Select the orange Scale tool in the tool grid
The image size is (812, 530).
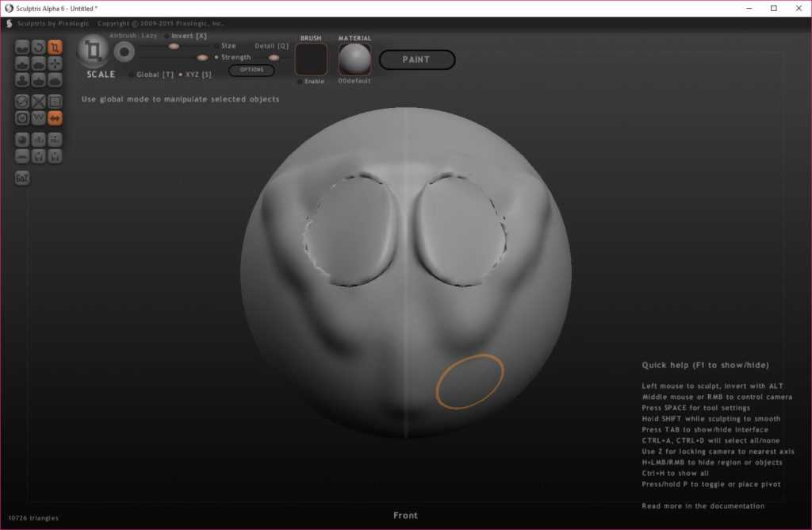(x=55, y=47)
